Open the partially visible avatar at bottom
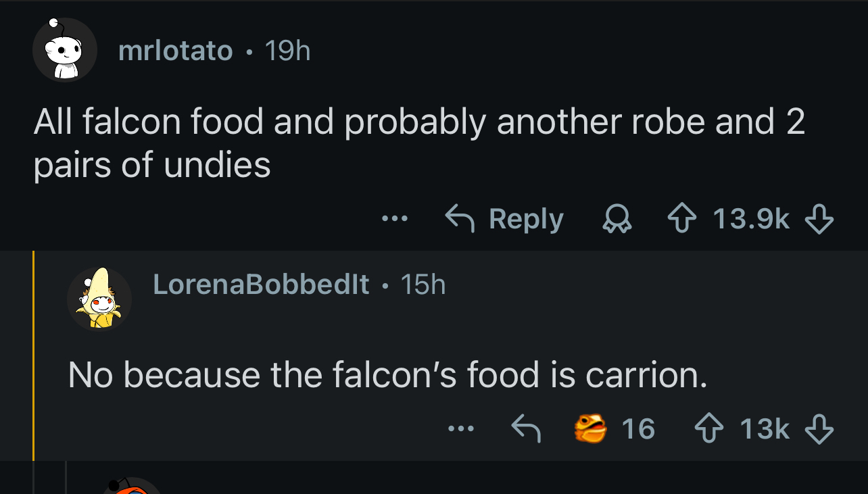Image resolution: width=868 pixels, height=494 pixels. point(132,487)
